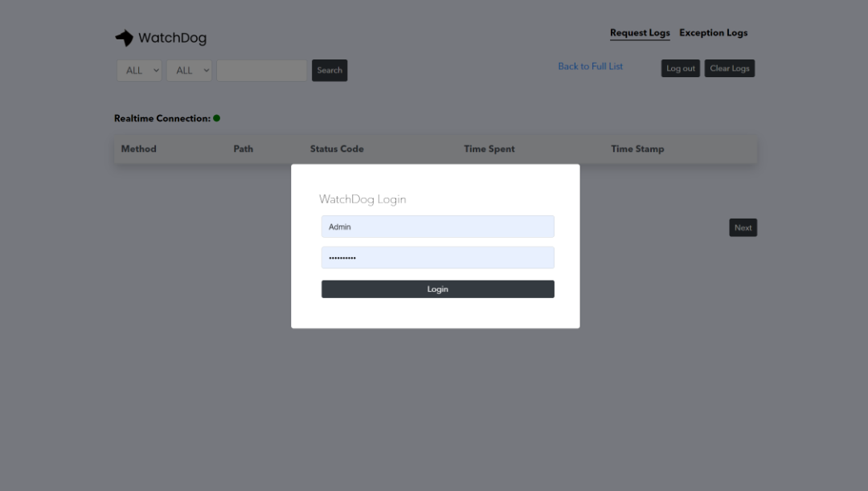Click the Time Spent column header
The height and width of the screenshot is (491, 868).
pyautogui.click(x=489, y=149)
